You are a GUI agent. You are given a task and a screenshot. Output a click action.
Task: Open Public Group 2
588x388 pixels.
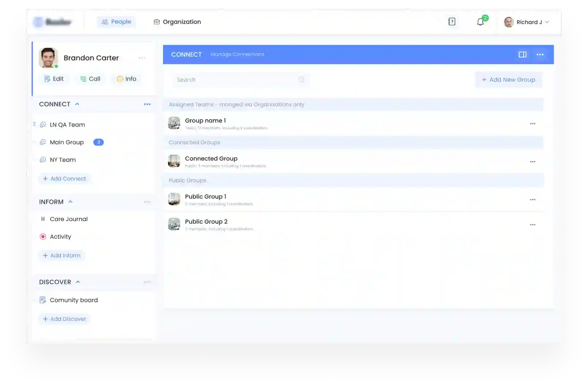click(x=206, y=221)
